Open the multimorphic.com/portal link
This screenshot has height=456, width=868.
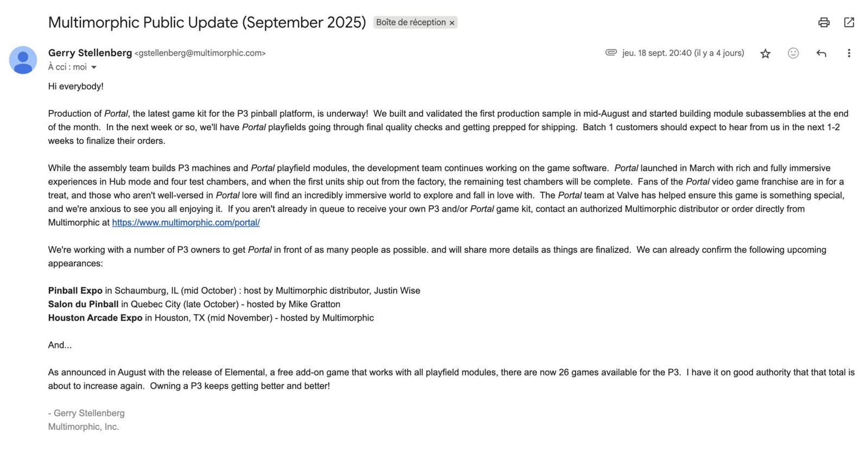point(186,223)
